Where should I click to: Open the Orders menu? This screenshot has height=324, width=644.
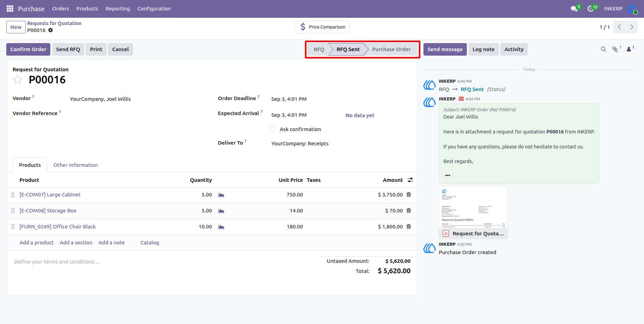pos(60,9)
